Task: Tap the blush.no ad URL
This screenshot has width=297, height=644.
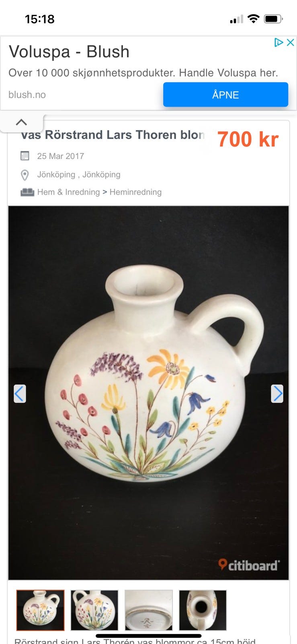Action: point(27,95)
